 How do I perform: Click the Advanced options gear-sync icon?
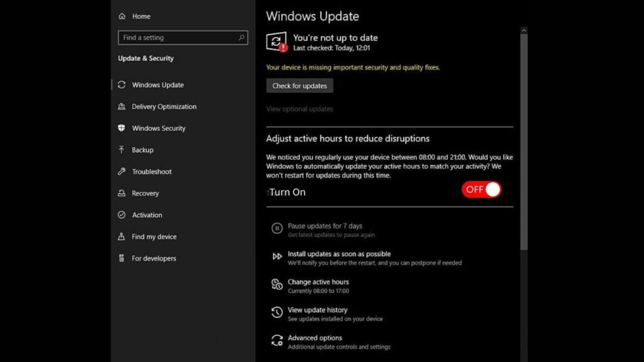click(x=277, y=340)
